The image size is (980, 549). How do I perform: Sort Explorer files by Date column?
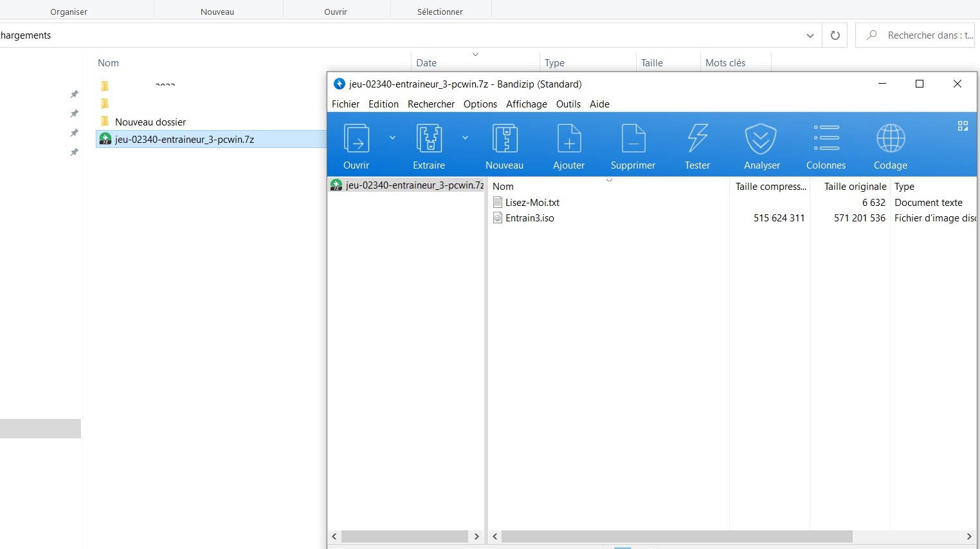(x=475, y=62)
